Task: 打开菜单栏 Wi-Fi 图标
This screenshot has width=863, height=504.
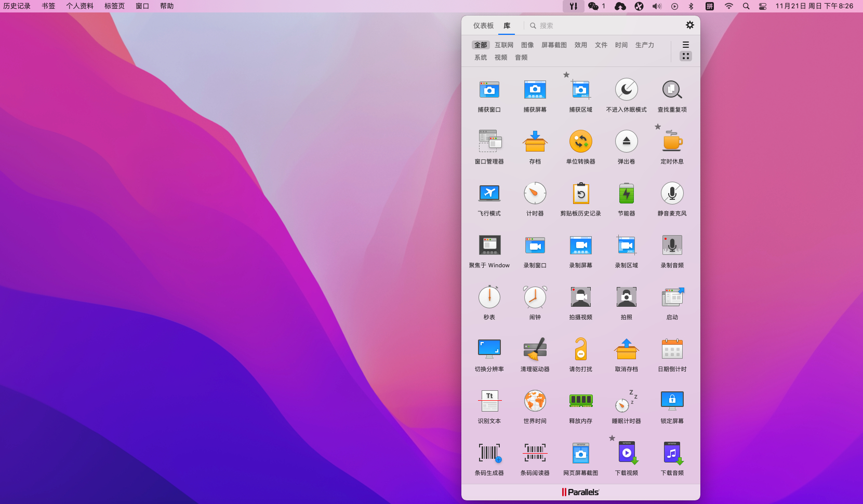Action: point(728,6)
